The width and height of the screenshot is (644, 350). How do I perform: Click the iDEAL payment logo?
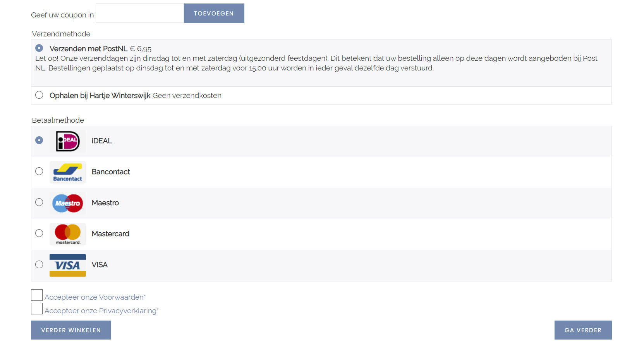[x=68, y=141]
